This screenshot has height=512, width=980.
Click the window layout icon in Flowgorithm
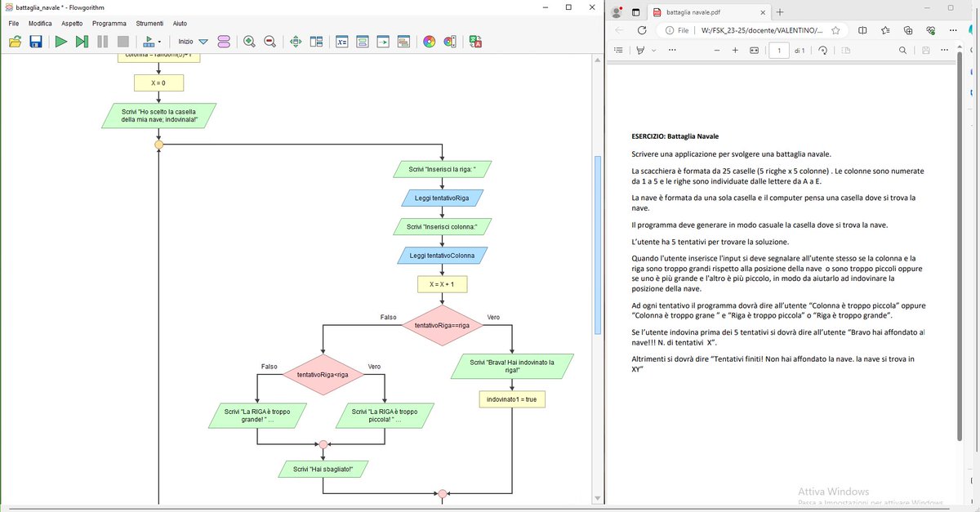click(x=316, y=42)
